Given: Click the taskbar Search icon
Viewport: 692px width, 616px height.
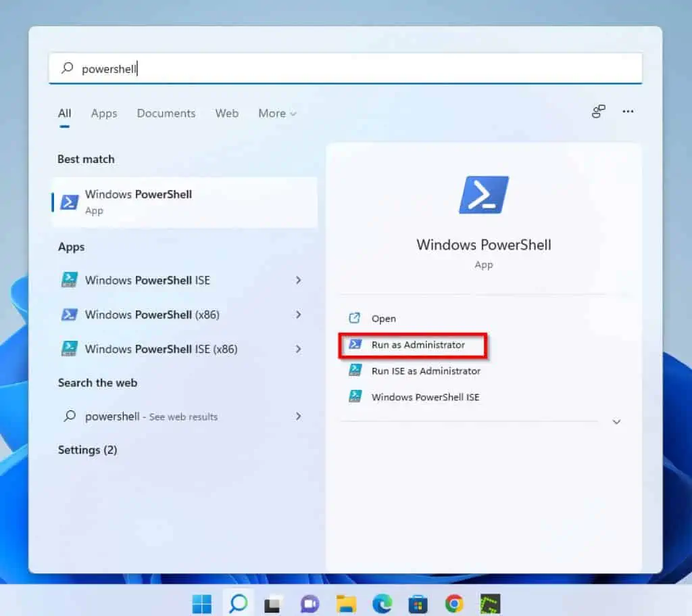Looking at the screenshot, I should [239, 603].
